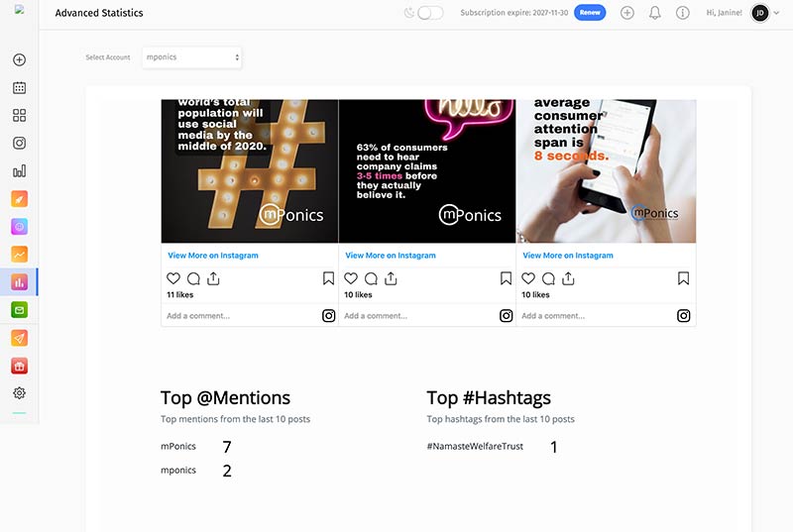The width and height of the screenshot is (793, 532).
Task: Open the calendar icon in sidebar
Action: coord(19,87)
